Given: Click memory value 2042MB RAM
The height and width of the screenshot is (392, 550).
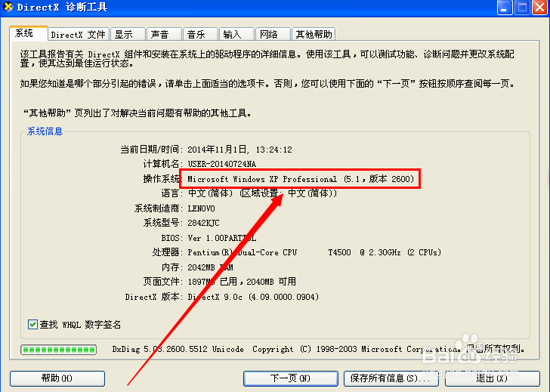Looking at the screenshot, I should [x=211, y=267].
